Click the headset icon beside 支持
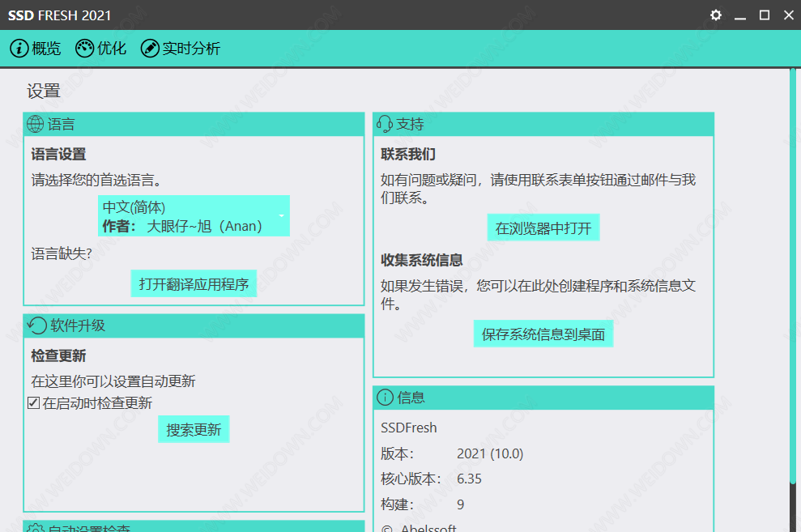Screen dimensions: 801x532 coord(385,124)
